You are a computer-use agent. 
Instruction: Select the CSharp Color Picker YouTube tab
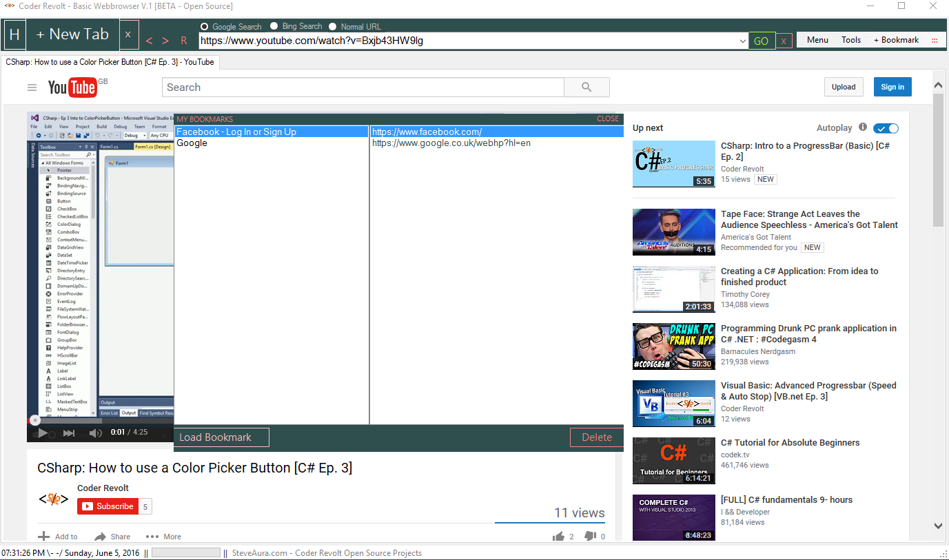pyautogui.click(x=109, y=61)
